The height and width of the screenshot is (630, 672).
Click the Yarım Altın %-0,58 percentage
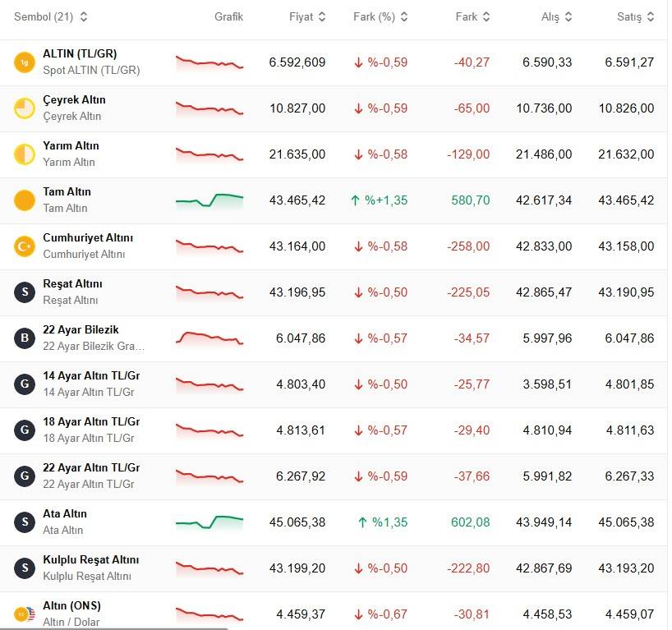click(388, 154)
